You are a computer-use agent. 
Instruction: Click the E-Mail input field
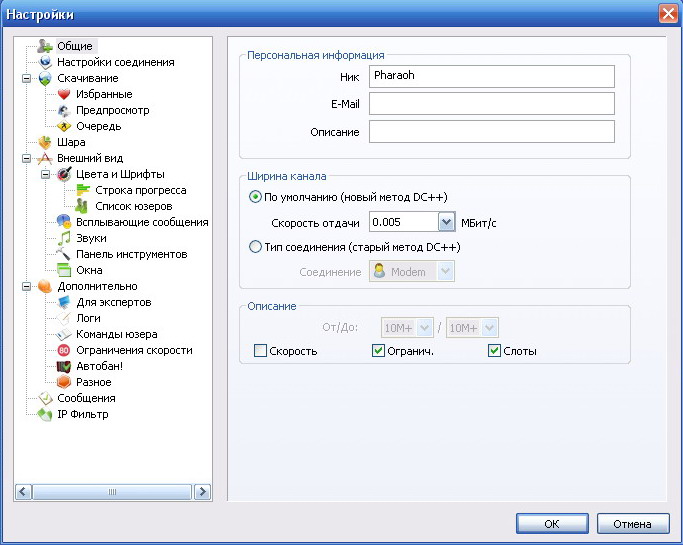pyautogui.click(x=492, y=104)
